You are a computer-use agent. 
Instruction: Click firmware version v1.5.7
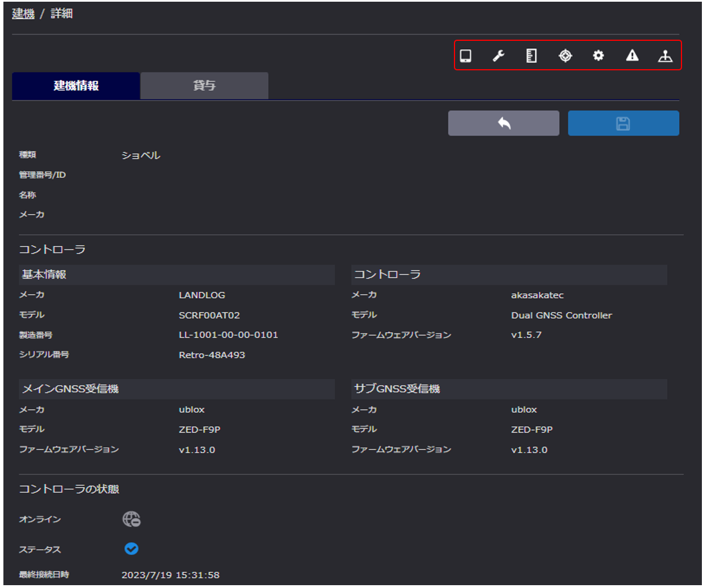coord(527,335)
